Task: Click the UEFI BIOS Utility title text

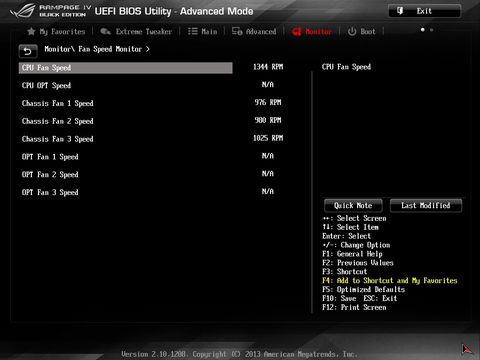Action: click(174, 11)
